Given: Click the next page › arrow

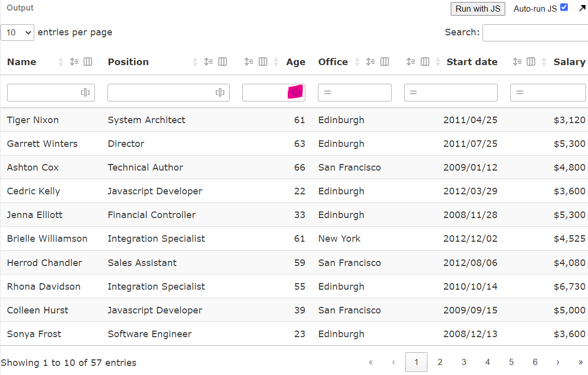Looking at the screenshot, I should (558, 362).
